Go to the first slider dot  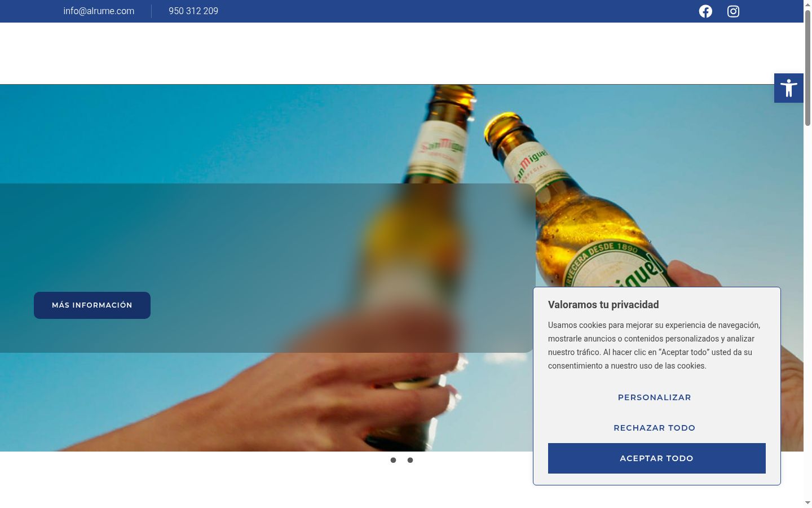click(393, 460)
